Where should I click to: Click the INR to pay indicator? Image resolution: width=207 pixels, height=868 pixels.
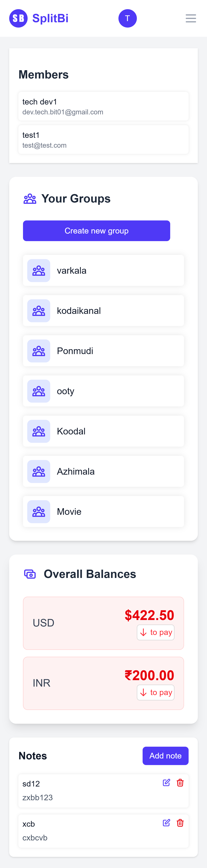click(156, 692)
